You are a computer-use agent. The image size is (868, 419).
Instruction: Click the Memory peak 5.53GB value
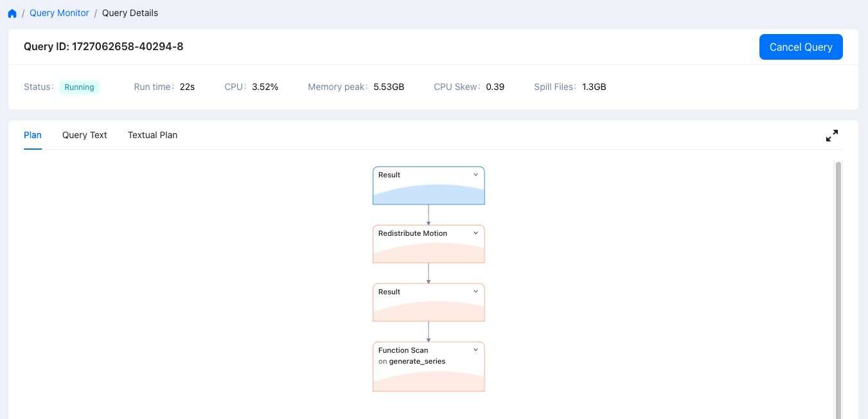tap(389, 87)
